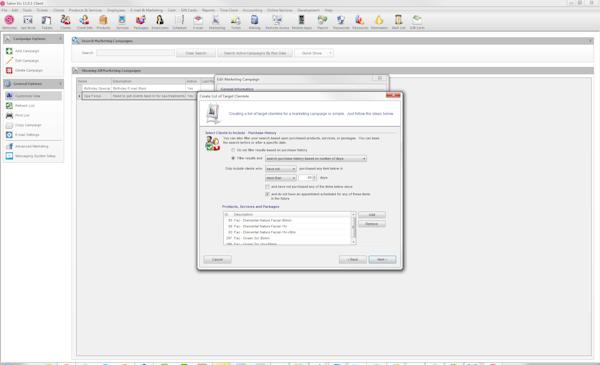600x365 pixels.
Task: Select Customize View in General Options
Action: (33, 96)
